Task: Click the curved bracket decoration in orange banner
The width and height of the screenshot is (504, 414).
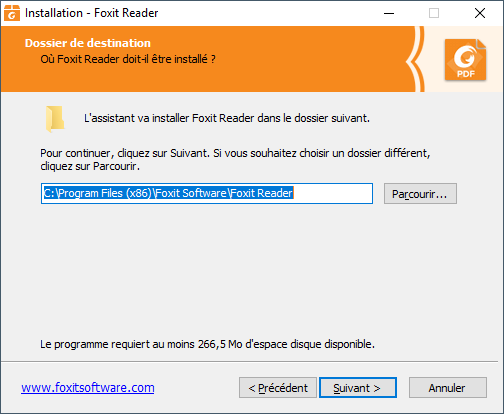Action: (415, 59)
